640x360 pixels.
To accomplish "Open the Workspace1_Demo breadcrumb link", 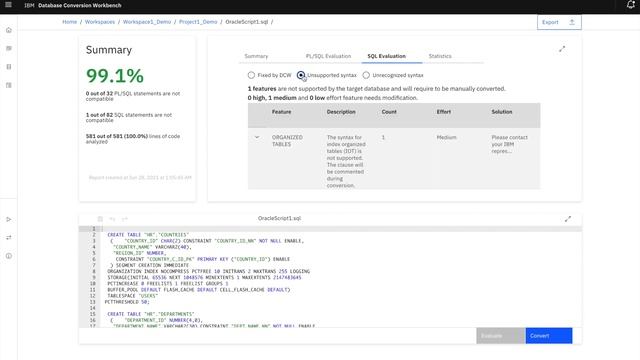I will (147, 22).
